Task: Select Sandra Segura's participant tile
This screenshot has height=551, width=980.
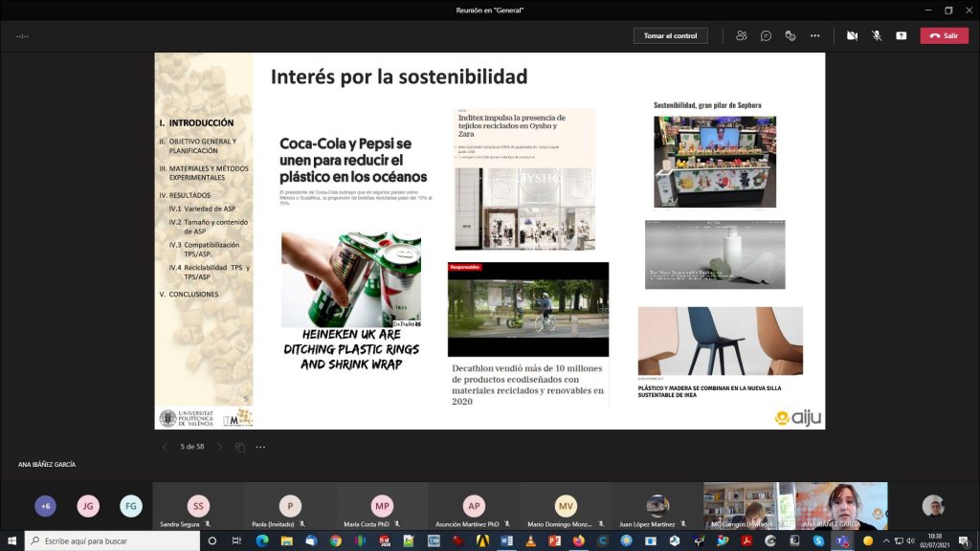Action: click(198, 506)
